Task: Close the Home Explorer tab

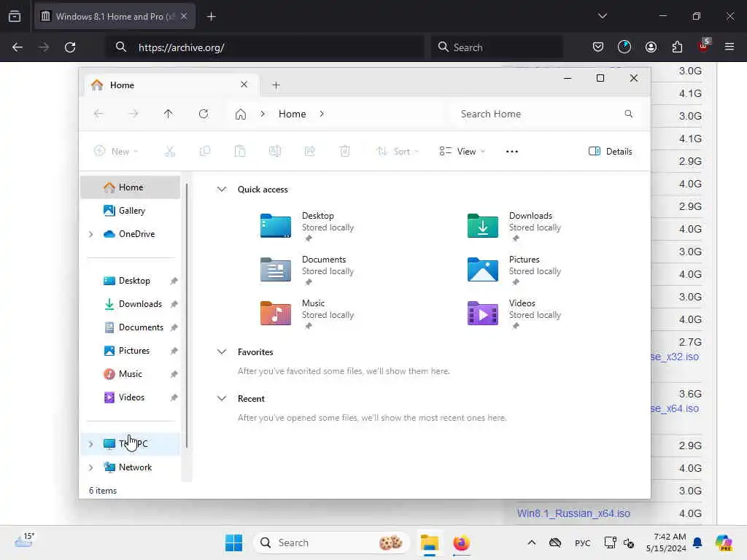Action: (x=244, y=85)
